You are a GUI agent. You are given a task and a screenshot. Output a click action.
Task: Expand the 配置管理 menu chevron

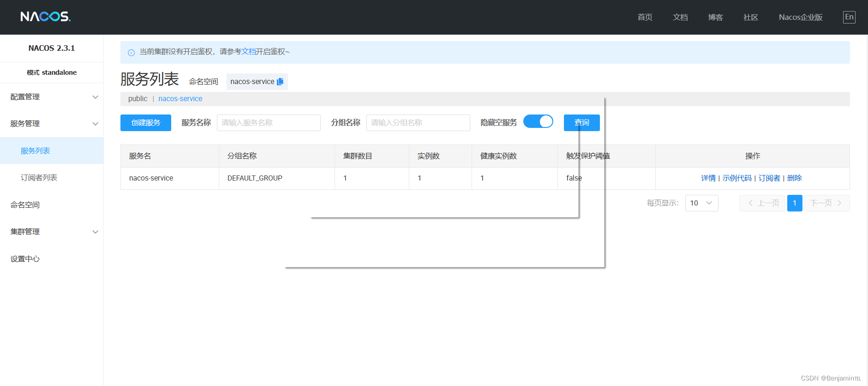click(x=96, y=97)
